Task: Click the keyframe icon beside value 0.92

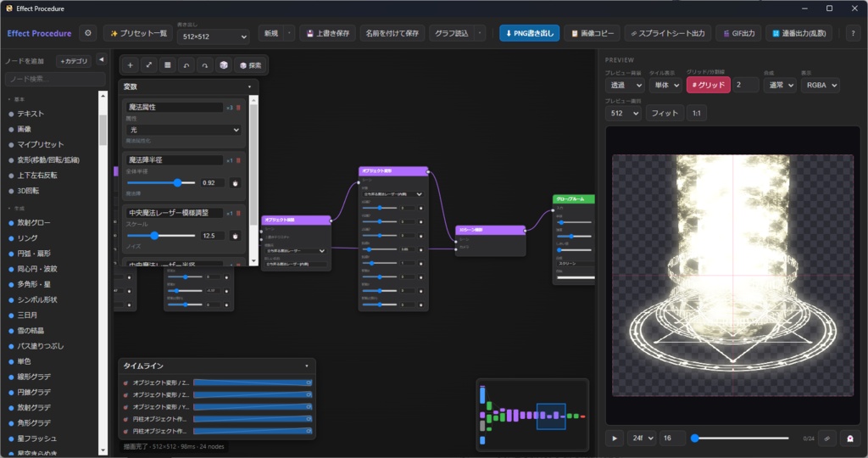Action: click(236, 182)
